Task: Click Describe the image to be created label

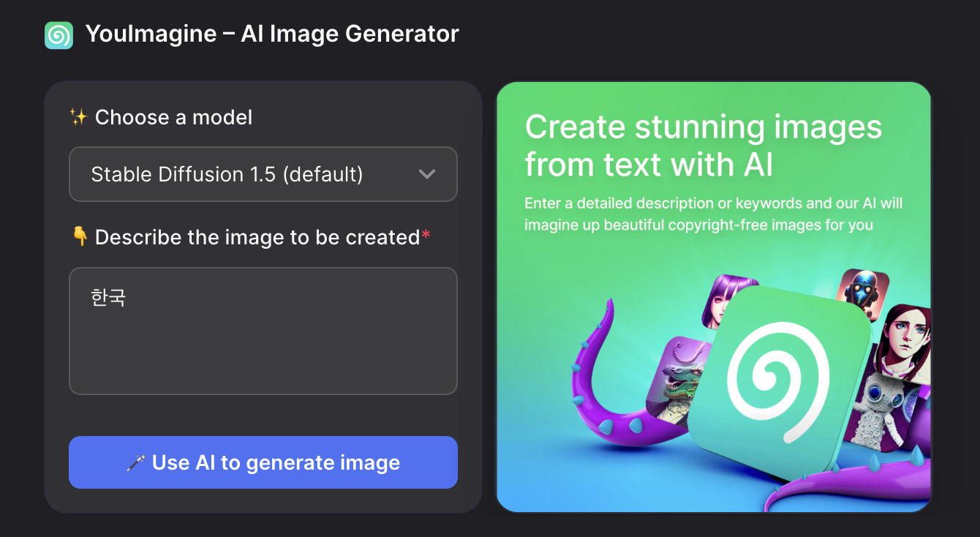Action: [257, 237]
